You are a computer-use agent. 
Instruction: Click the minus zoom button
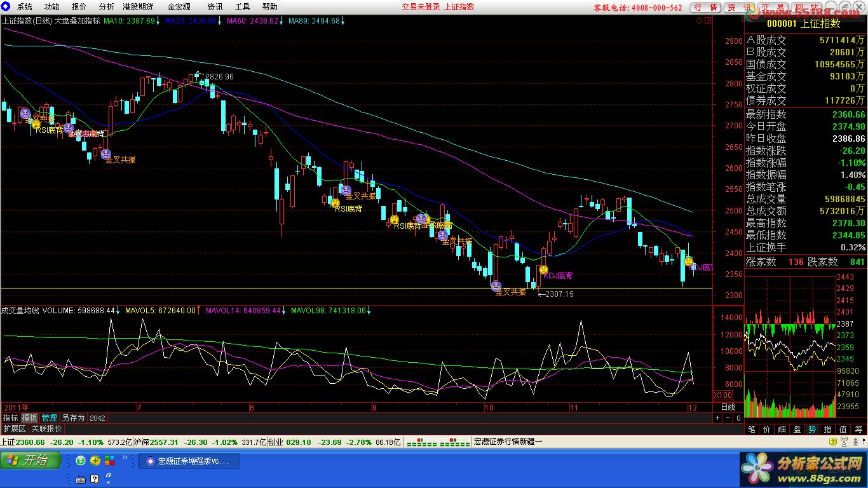tap(728, 418)
